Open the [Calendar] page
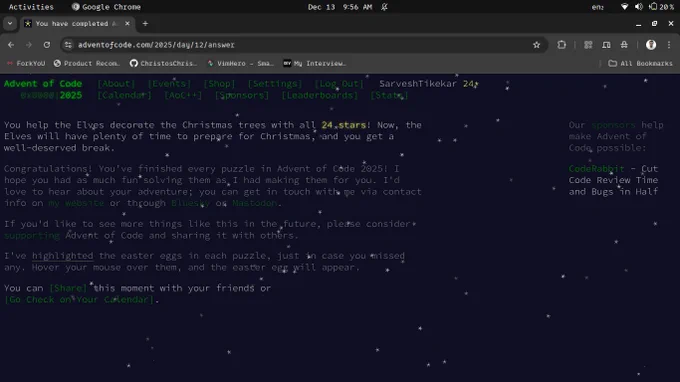The image size is (680, 382). [124, 95]
